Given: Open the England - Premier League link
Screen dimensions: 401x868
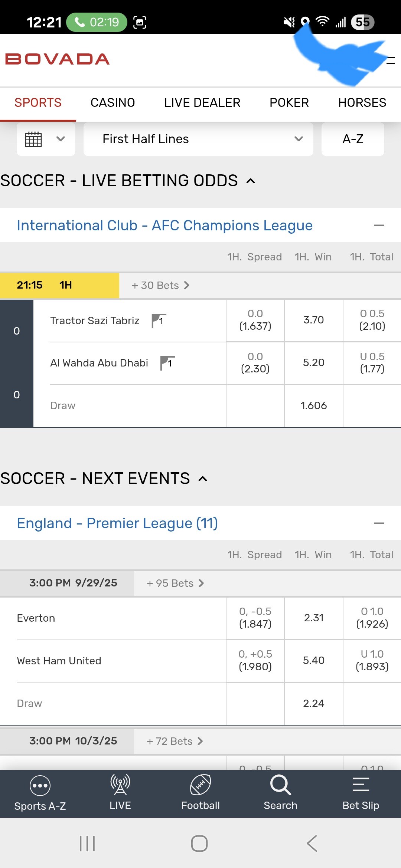Looking at the screenshot, I should coord(117,523).
